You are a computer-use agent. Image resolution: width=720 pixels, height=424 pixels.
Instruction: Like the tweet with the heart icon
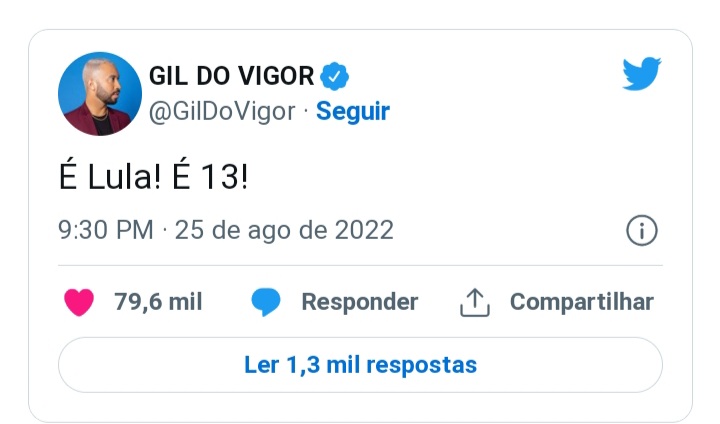pyautogui.click(x=79, y=302)
